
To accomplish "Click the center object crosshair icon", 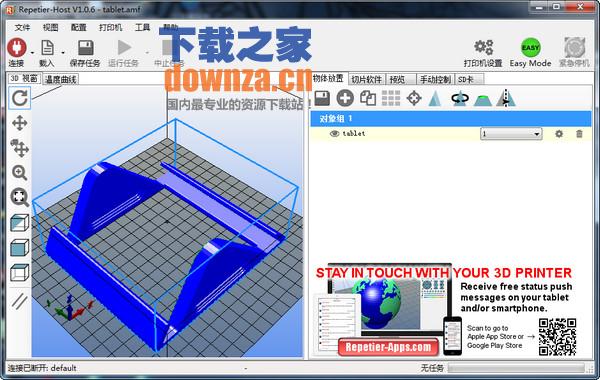I will coord(414,98).
